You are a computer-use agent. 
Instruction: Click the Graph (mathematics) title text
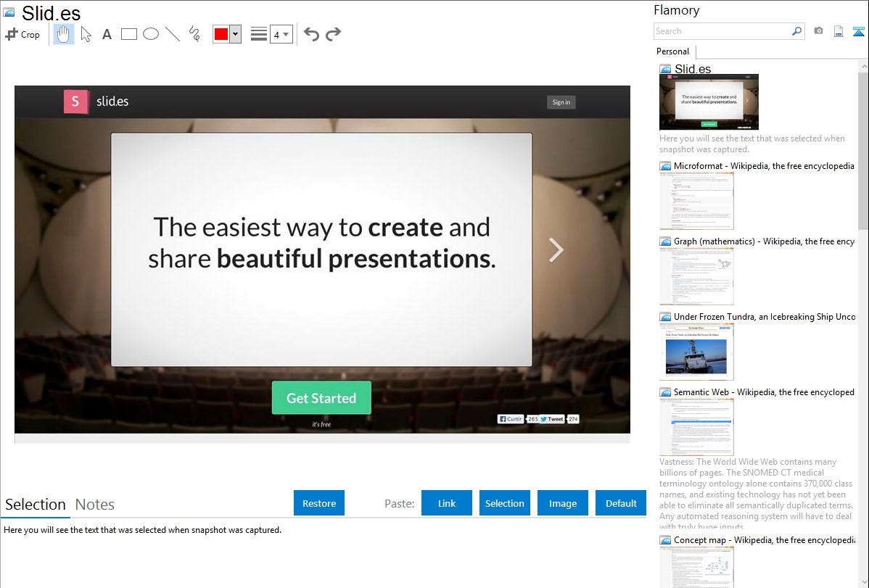pyautogui.click(x=764, y=241)
